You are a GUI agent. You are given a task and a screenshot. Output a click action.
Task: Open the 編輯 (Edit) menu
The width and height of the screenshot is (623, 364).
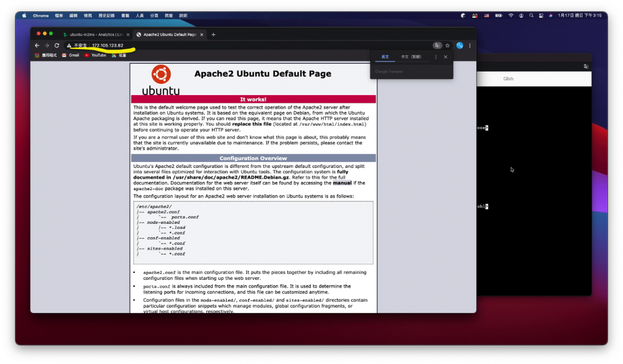pos(73,16)
